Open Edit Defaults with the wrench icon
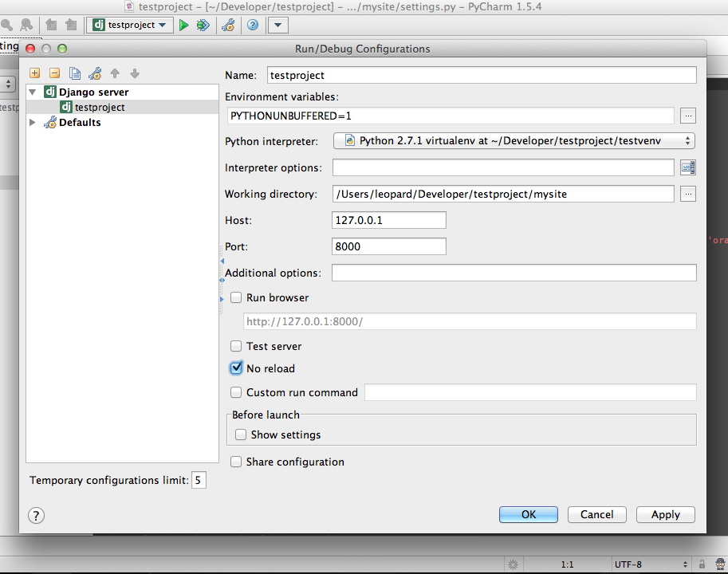Image resolution: width=728 pixels, height=574 pixels. [94, 73]
